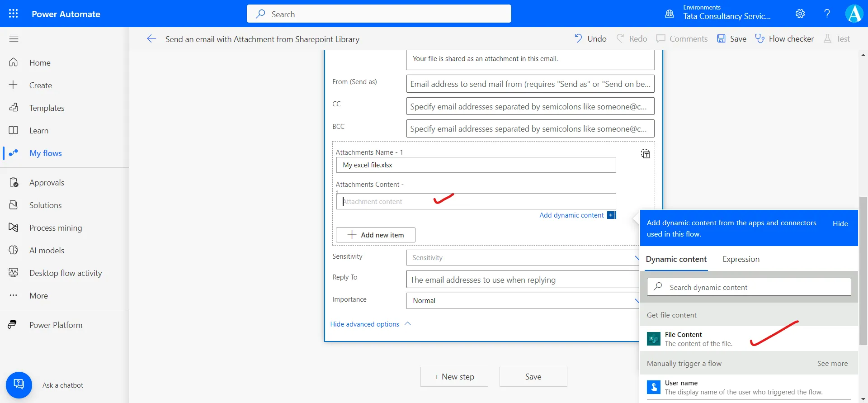Click the blue plus beside Add dynamic content
The image size is (868, 403).
(x=611, y=215)
